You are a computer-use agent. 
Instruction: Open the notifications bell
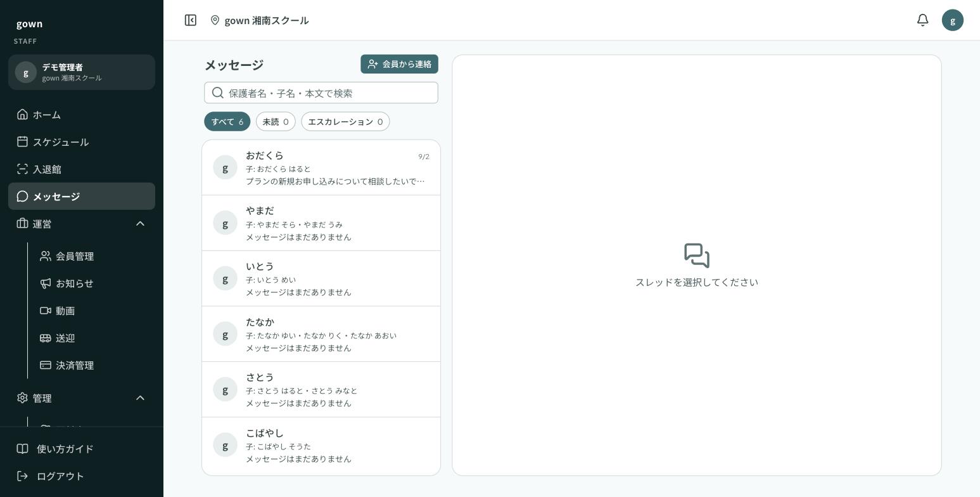[923, 20]
